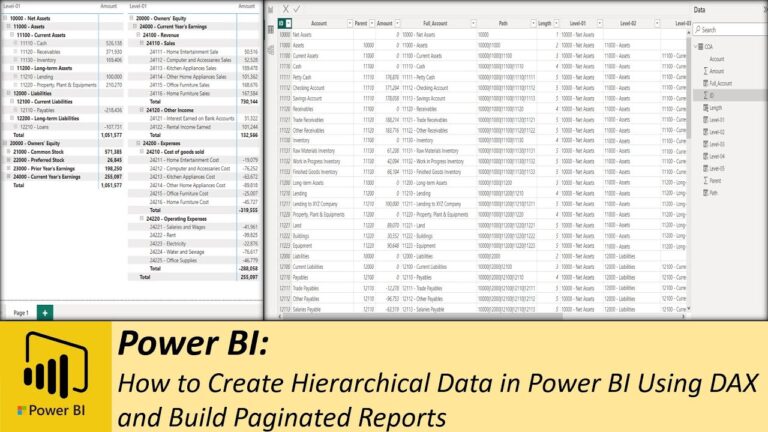The height and width of the screenshot is (432, 768).
Task: Expand the 23000 - Prior Year's Earnings row
Action: point(9,168)
